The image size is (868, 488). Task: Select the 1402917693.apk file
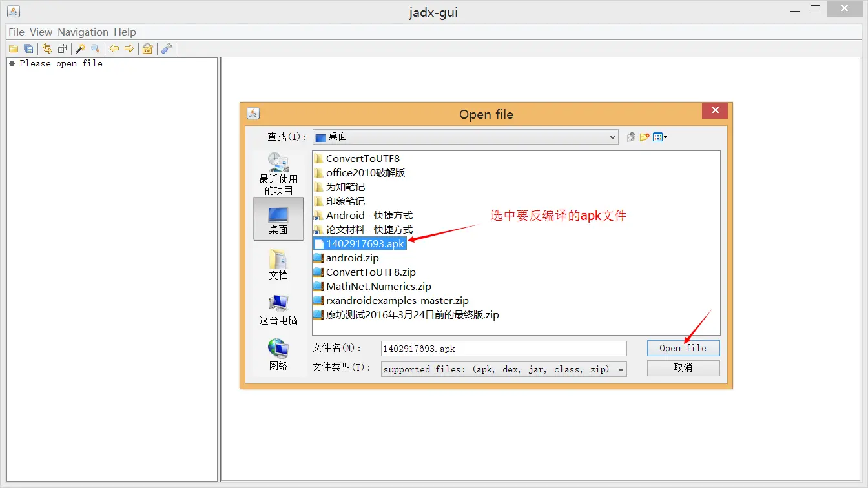point(359,243)
